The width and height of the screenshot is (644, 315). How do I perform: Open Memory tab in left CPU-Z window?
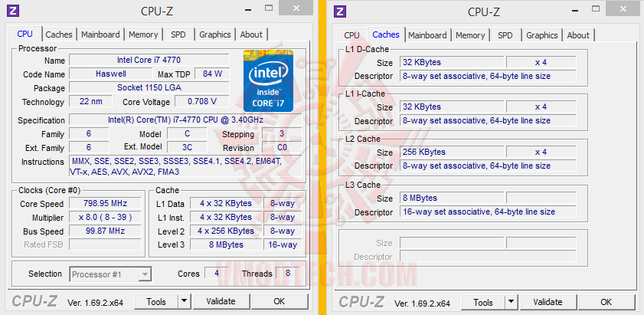(143, 34)
